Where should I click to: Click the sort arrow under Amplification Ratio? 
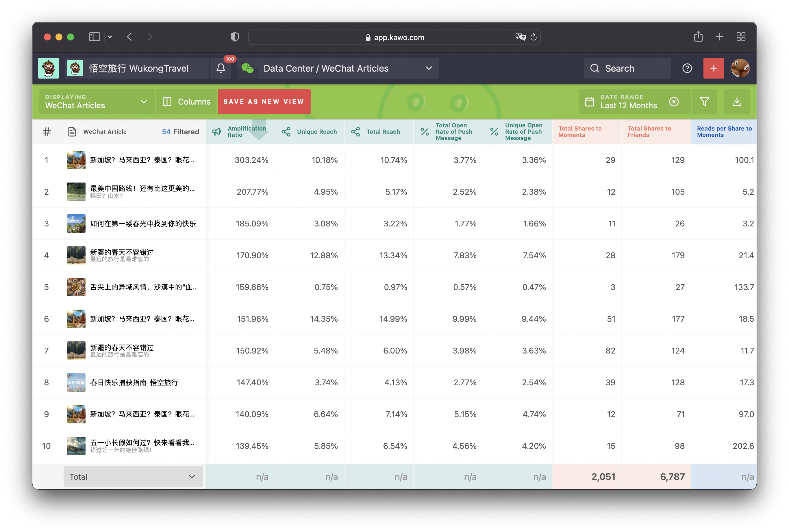coord(259,133)
